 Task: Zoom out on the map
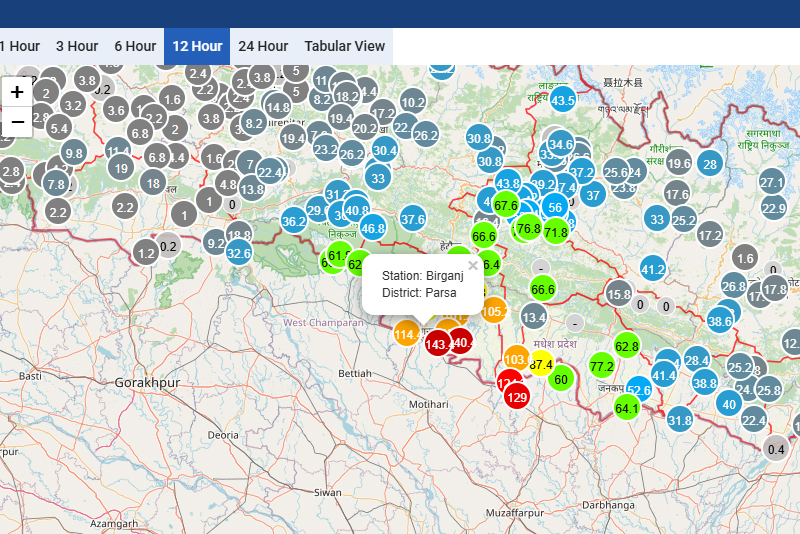point(17,122)
